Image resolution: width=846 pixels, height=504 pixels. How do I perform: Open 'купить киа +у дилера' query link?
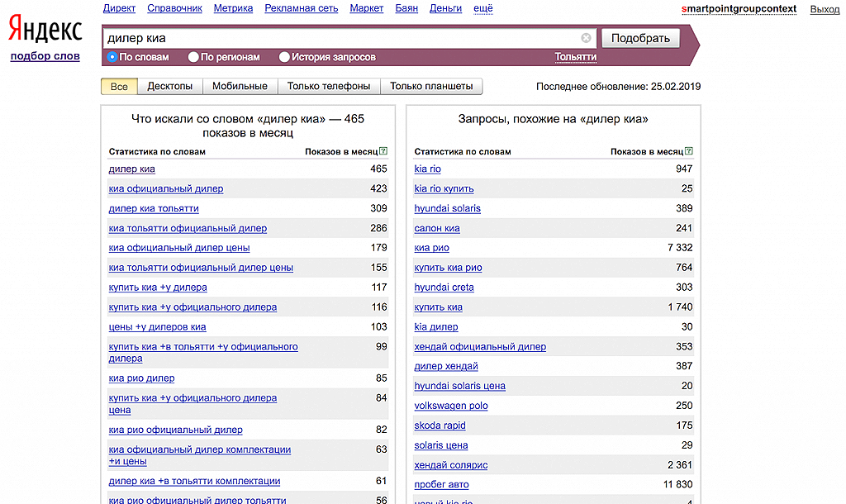click(x=158, y=287)
